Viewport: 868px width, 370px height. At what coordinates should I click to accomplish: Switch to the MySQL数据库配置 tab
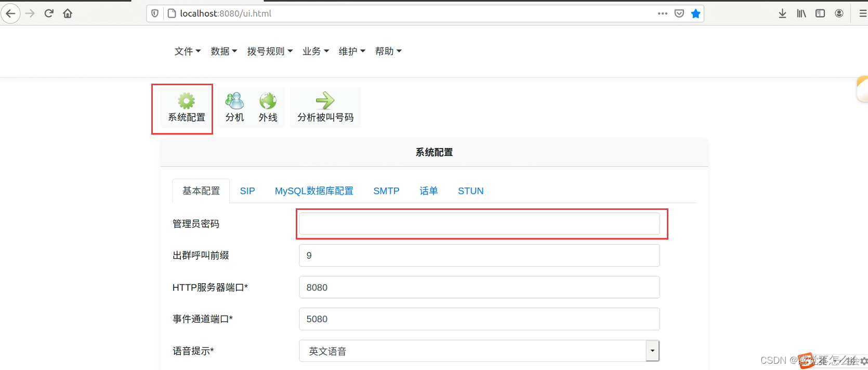(x=314, y=191)
